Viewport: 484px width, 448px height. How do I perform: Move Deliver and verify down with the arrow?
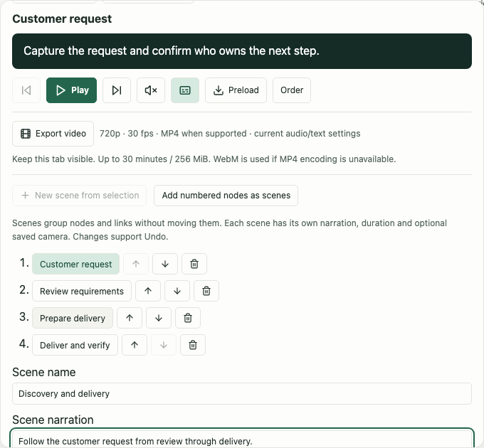point(164,345)
